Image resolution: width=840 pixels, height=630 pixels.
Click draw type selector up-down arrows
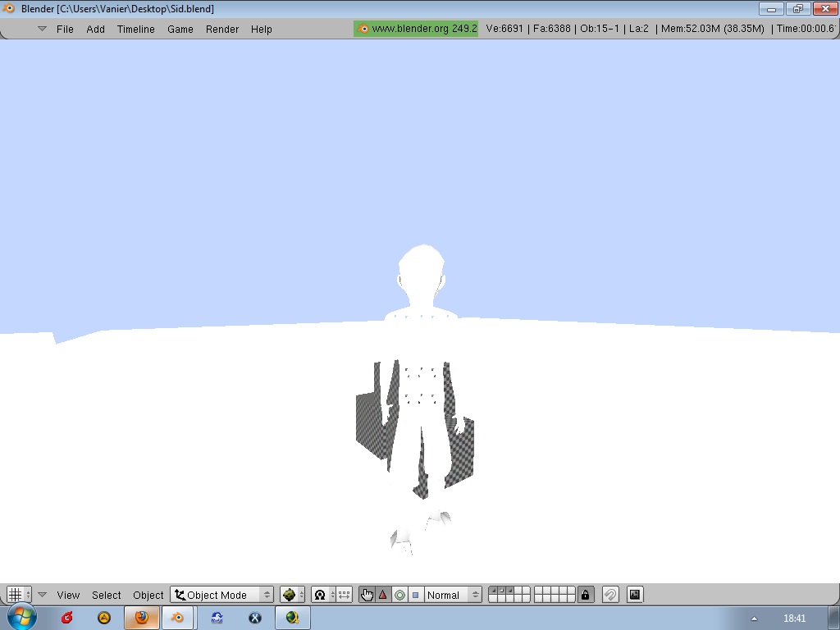click(302, 595)
